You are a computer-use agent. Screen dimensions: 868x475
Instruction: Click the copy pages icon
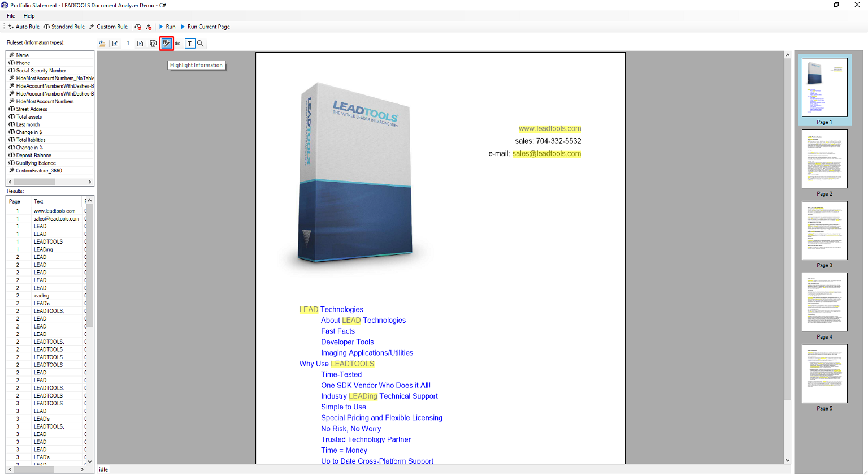153,44
